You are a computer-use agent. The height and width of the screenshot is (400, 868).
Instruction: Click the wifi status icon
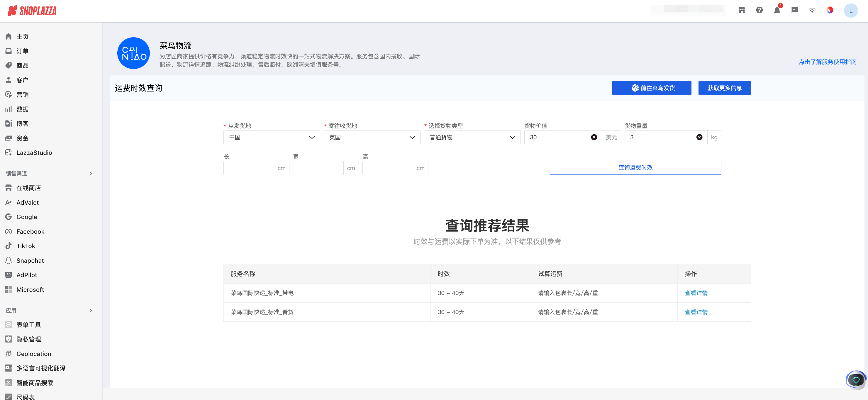(812, 10)
